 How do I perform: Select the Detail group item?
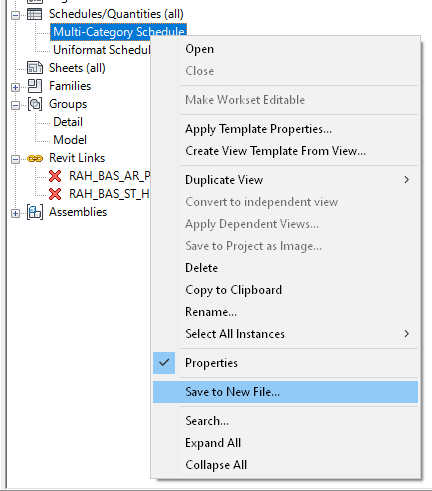click(68, 122)
